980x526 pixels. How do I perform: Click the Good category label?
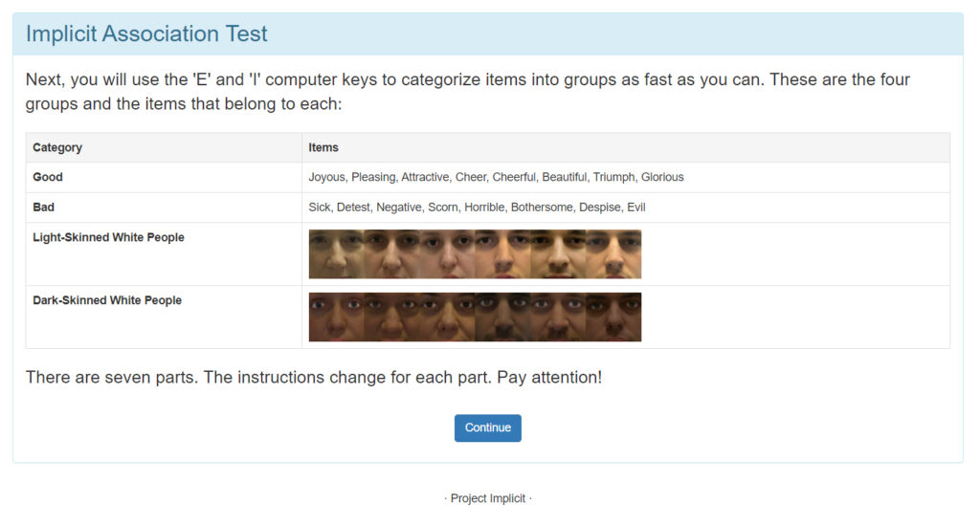pos(48,177)
